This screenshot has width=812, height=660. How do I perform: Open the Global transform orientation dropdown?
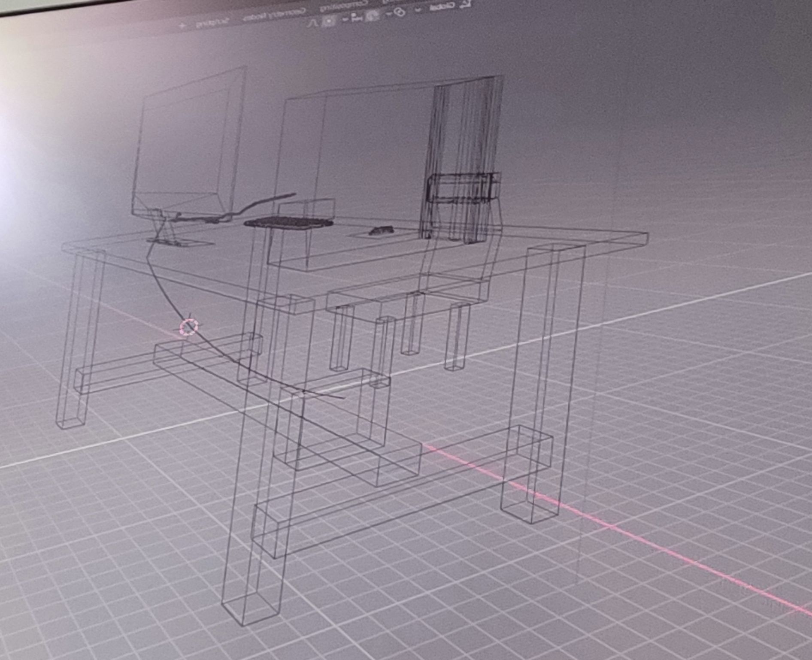[x=443, y=6]
